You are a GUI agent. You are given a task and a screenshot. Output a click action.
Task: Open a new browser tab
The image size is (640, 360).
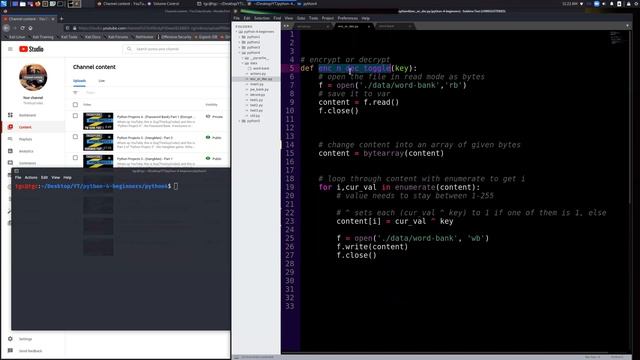[61, 19]
